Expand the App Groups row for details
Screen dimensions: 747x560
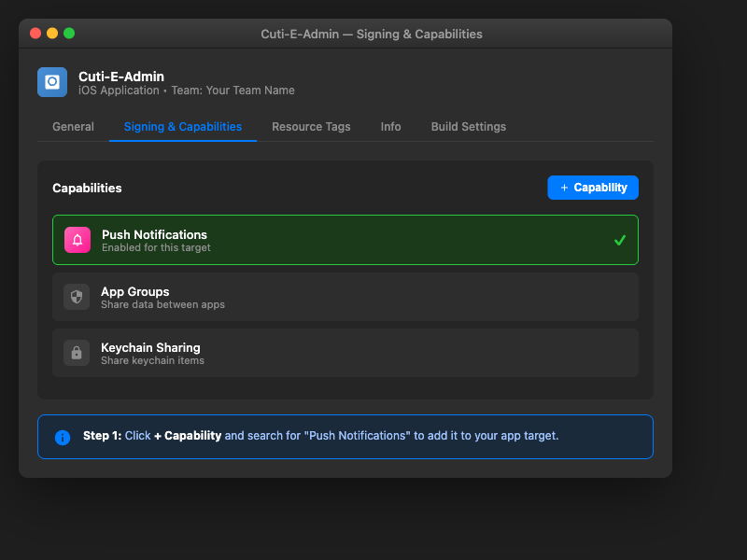345,297
